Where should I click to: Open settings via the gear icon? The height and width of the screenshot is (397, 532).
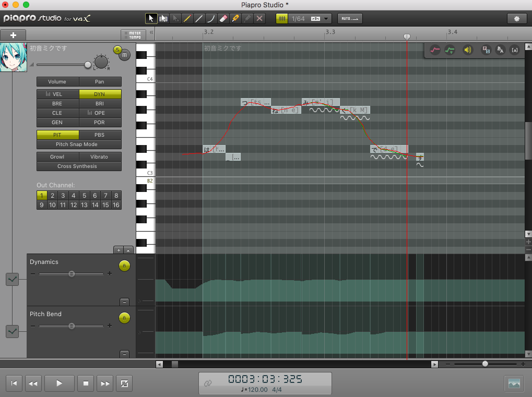coord(517,19)
